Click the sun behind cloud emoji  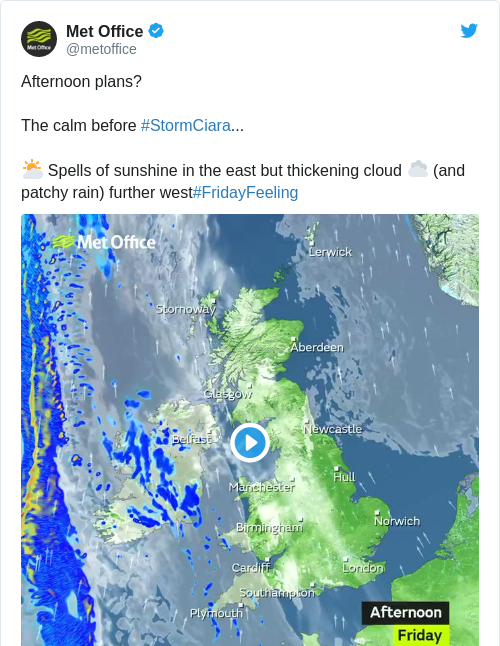pyautogui.click(x=32, y=169)
